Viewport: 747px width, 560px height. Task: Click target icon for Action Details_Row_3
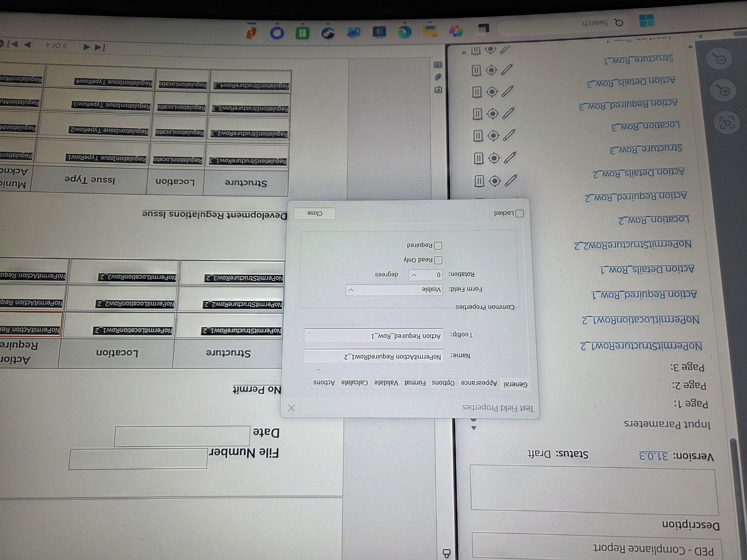pyautogui.click(x=492, y=91)
